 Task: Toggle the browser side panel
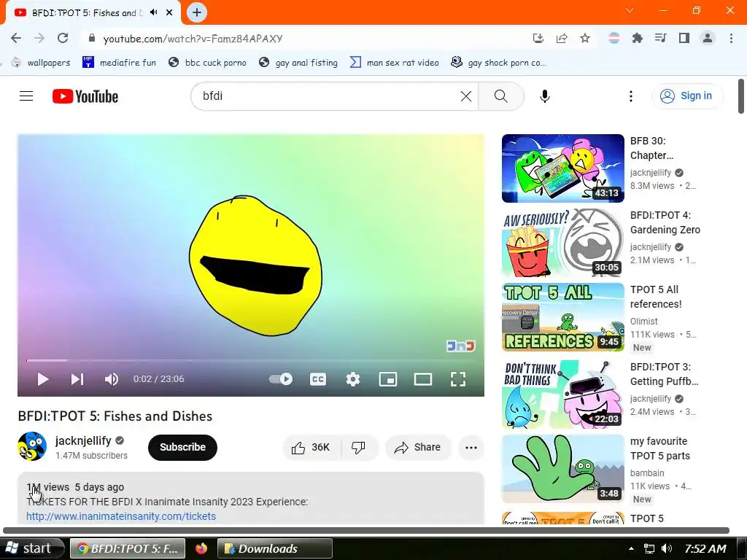click(x=684, y=38)
